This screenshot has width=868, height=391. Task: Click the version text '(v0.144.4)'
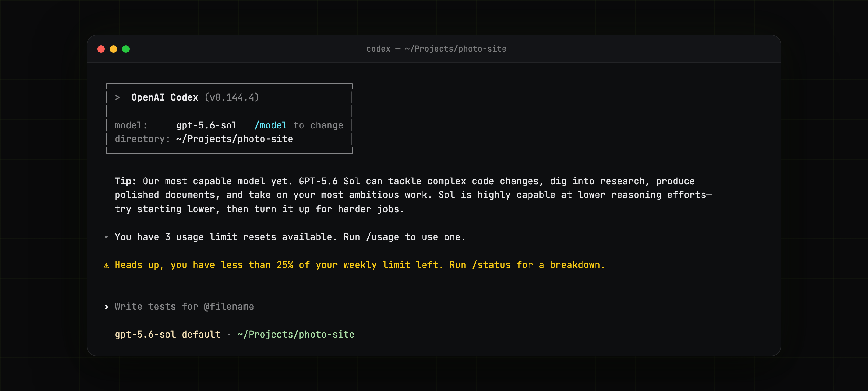[x=232, y=97]
